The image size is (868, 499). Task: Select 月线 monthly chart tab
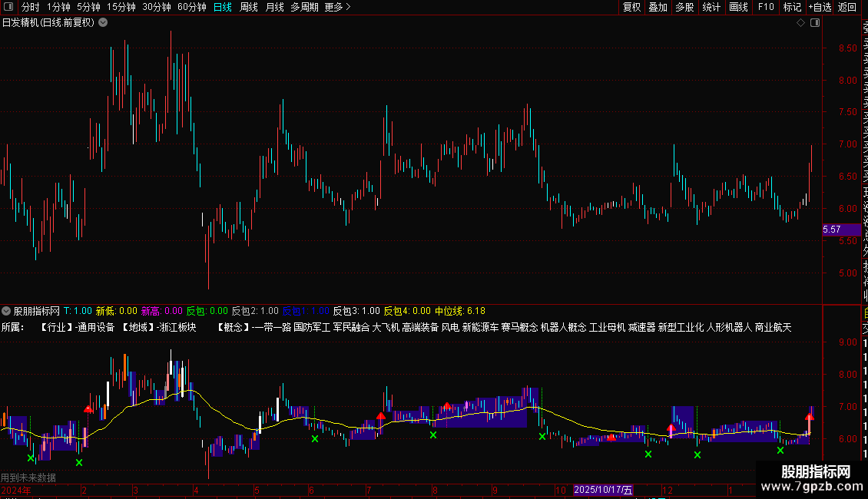pos(274,7)
